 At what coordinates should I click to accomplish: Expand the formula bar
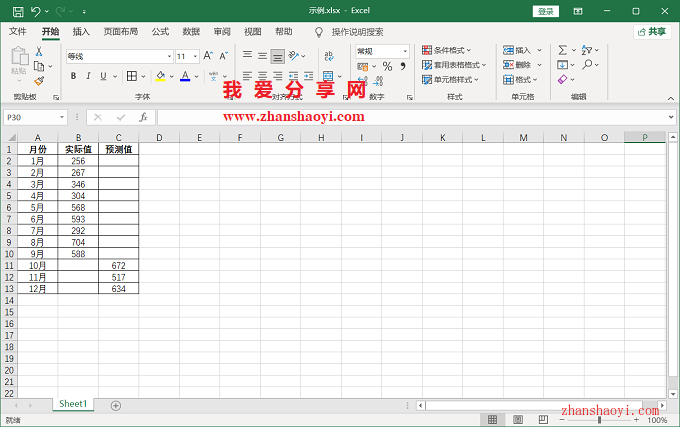[x=671, y=117]
